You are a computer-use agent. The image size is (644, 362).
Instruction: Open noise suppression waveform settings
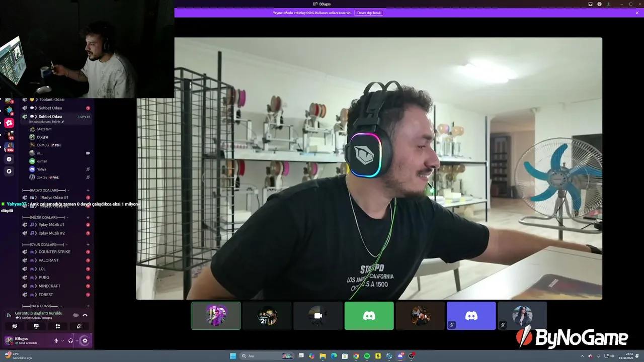[76, 315]
